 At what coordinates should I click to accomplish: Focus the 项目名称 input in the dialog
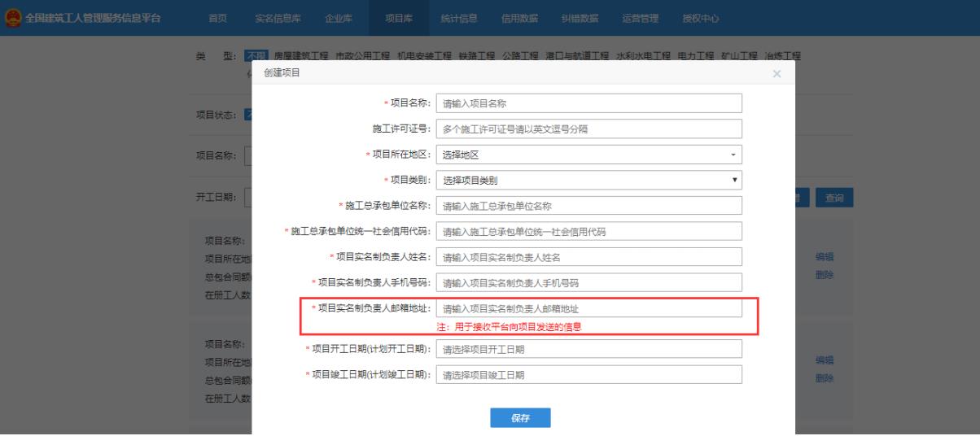click(589, 103)
